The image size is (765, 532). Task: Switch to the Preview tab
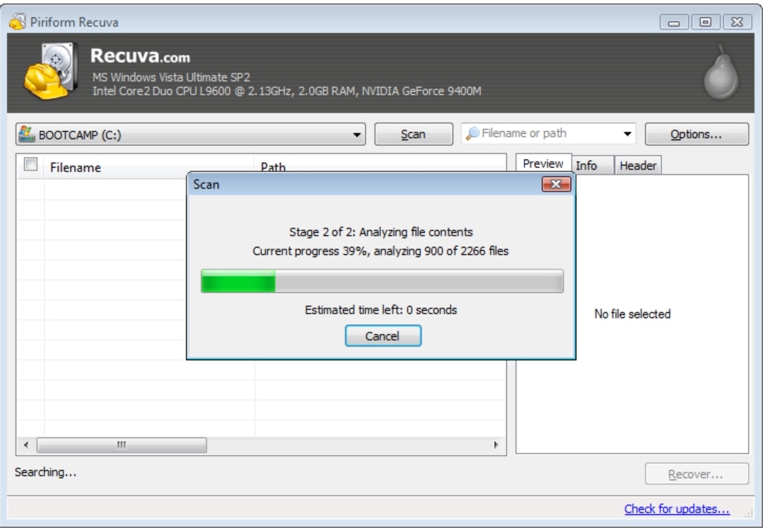pyautogui.click(x=543, y=164)
